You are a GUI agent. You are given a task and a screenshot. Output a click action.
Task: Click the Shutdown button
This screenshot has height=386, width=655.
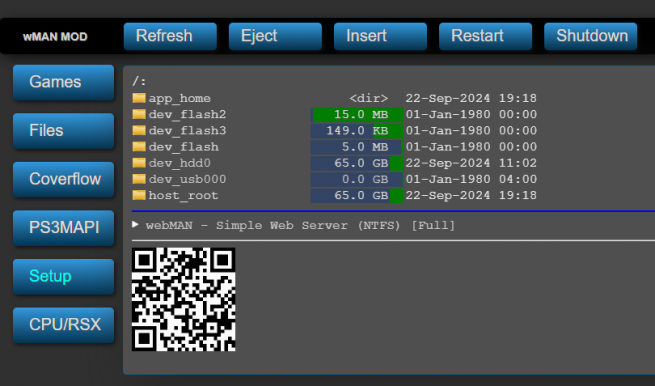tap(591, 36)
